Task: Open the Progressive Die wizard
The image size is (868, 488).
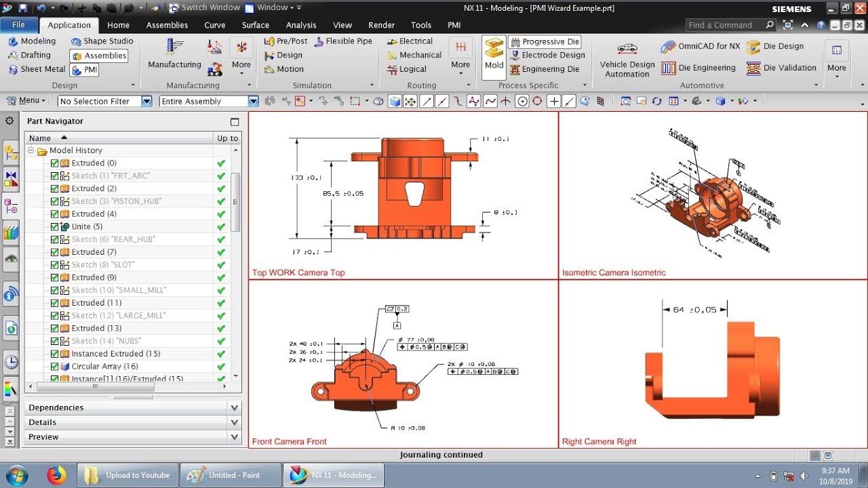Action: (545, 41)
